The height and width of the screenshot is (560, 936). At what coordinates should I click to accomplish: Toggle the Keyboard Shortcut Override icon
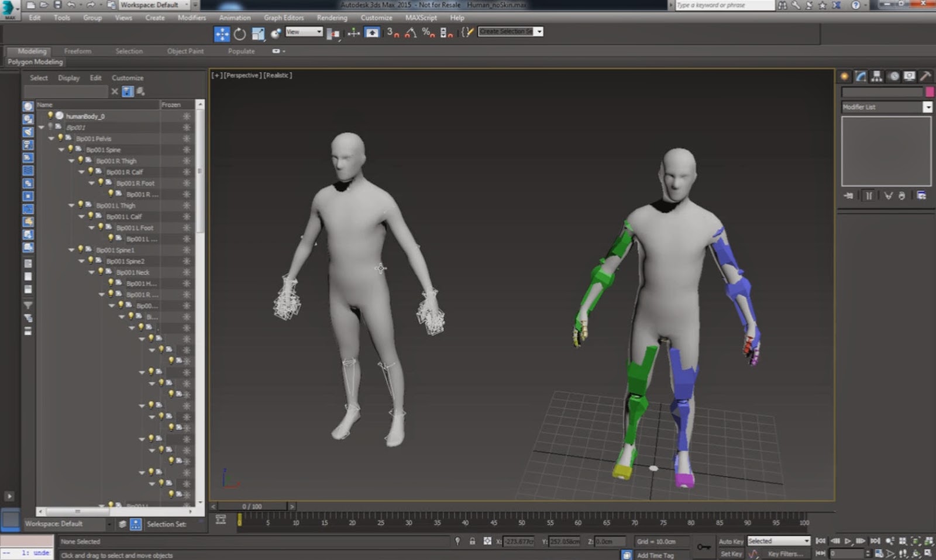tap(372, 33)
